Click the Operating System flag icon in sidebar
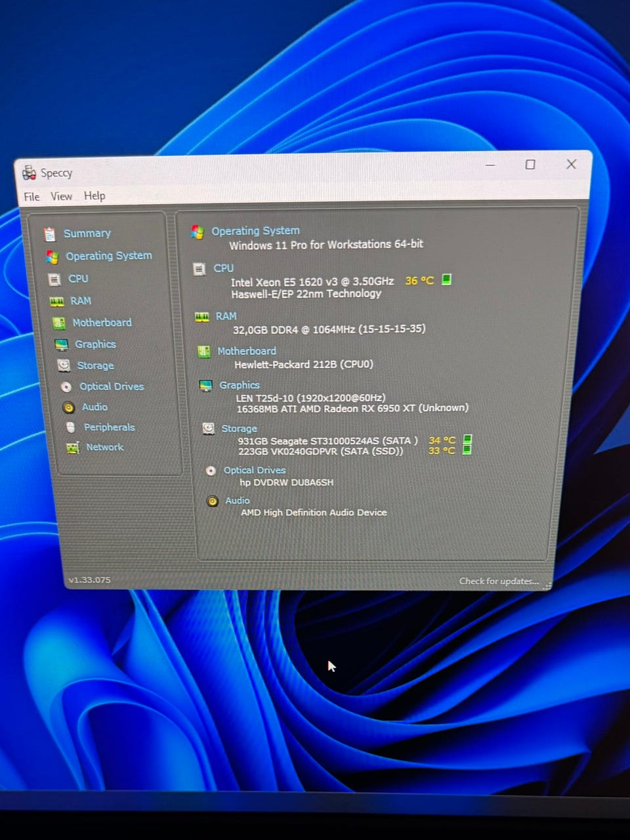This screenshot has height=840, width=630. coord(52,257)
